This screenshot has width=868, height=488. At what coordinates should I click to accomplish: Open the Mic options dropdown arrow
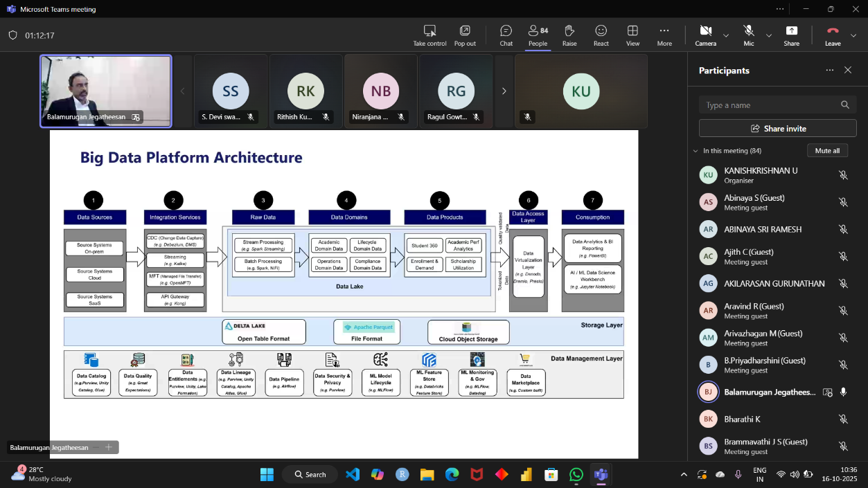click(768, 35)
